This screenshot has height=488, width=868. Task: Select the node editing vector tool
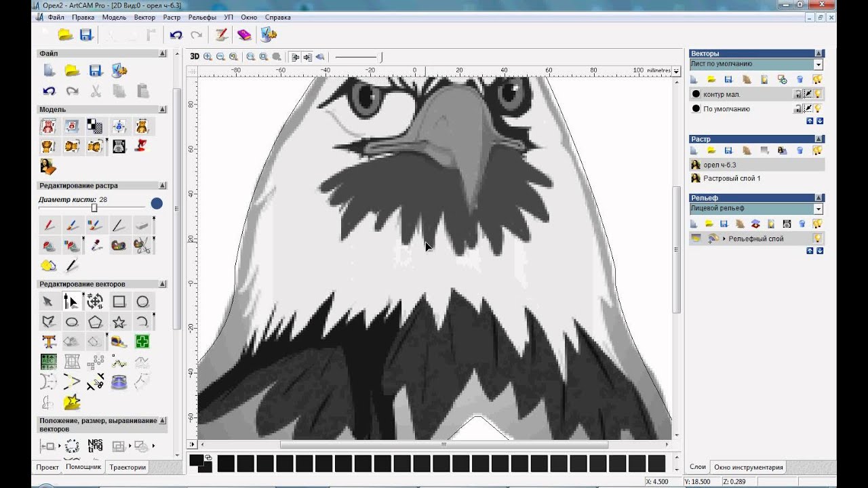(x=72, y=302)
